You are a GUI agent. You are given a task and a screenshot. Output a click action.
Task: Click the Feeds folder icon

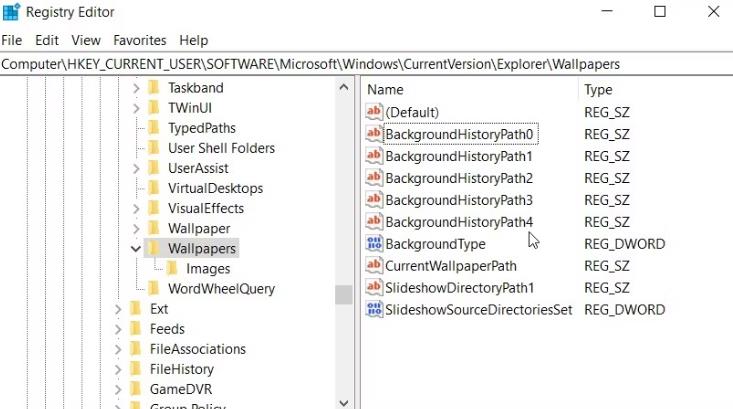click(136, 329)
